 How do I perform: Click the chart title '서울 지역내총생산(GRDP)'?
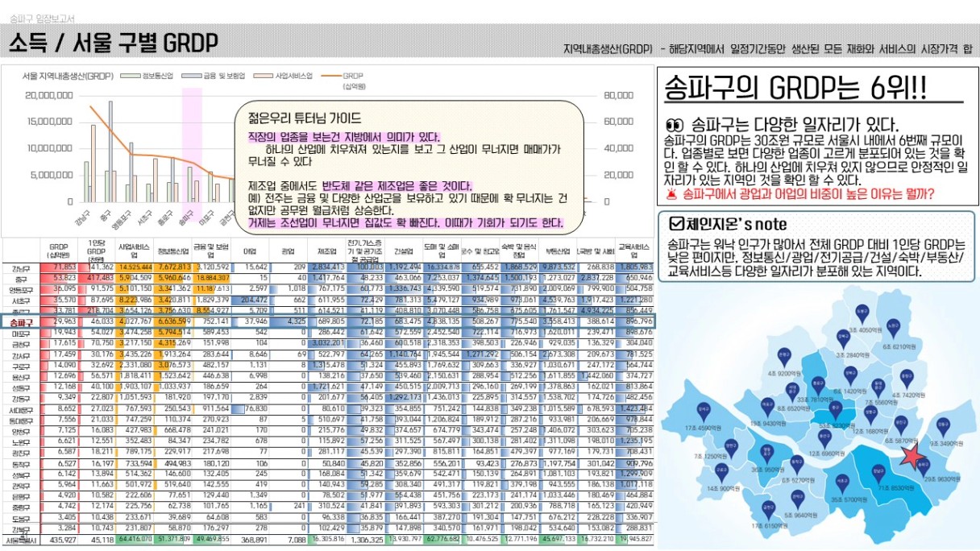(68, 76)
